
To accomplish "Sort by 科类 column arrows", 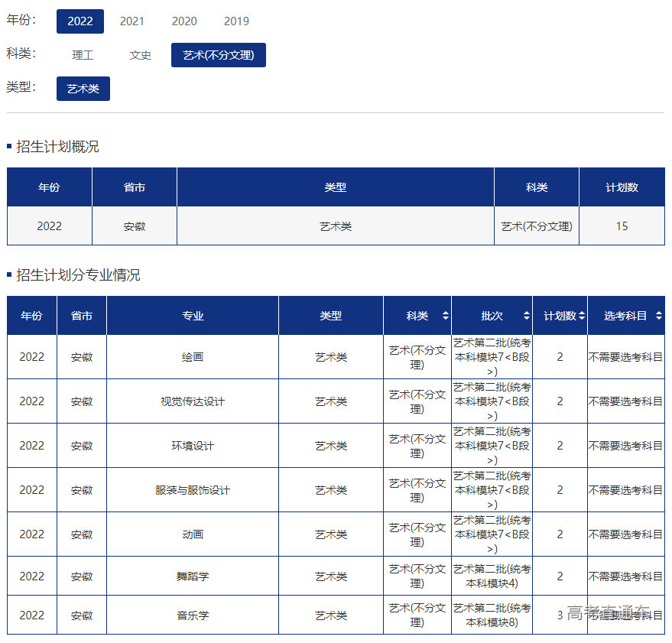I will (x=445, y=316).
